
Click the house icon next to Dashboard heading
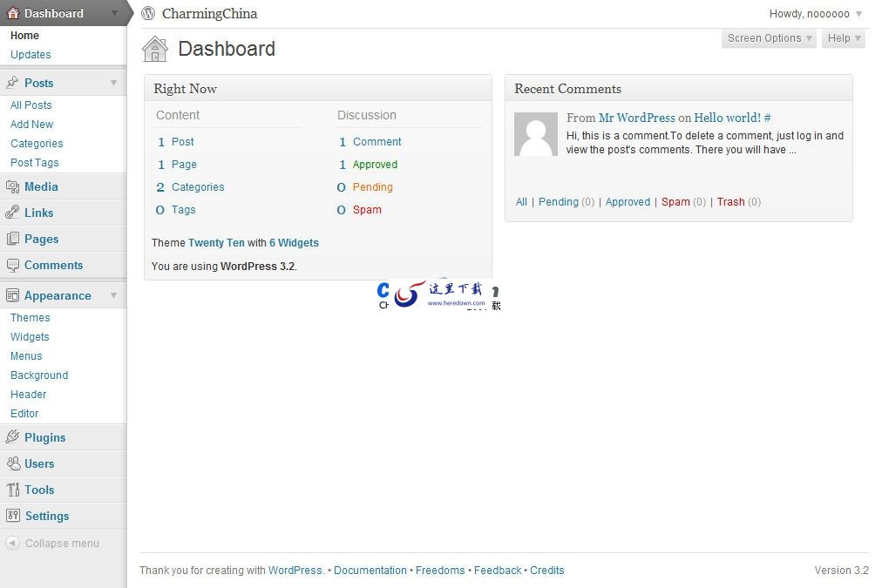tap(155, 49)
